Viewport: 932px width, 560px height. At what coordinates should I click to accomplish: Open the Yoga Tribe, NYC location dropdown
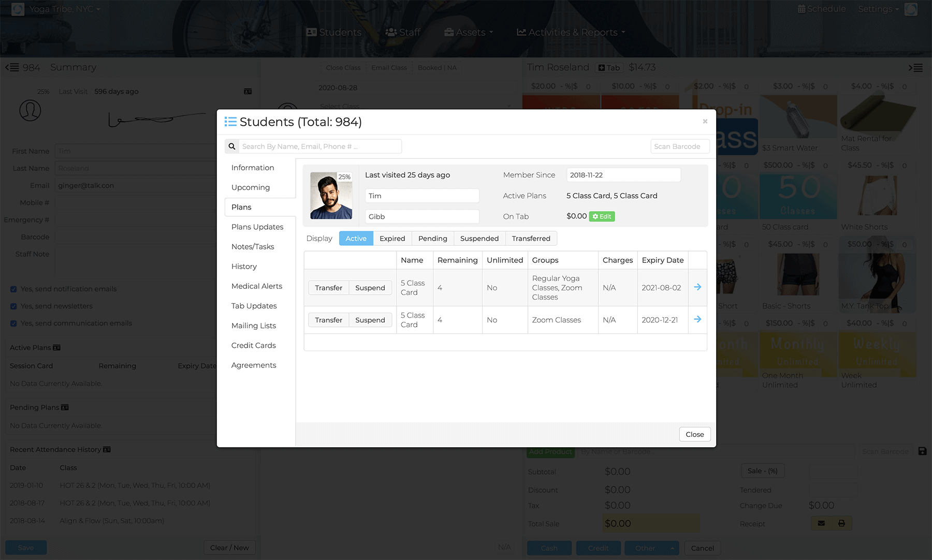[x=65, y=9]
